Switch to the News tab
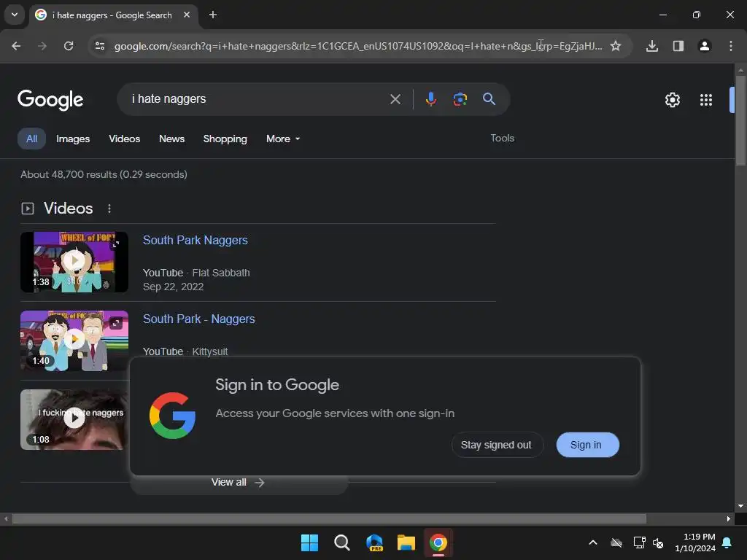 point(171,139)
